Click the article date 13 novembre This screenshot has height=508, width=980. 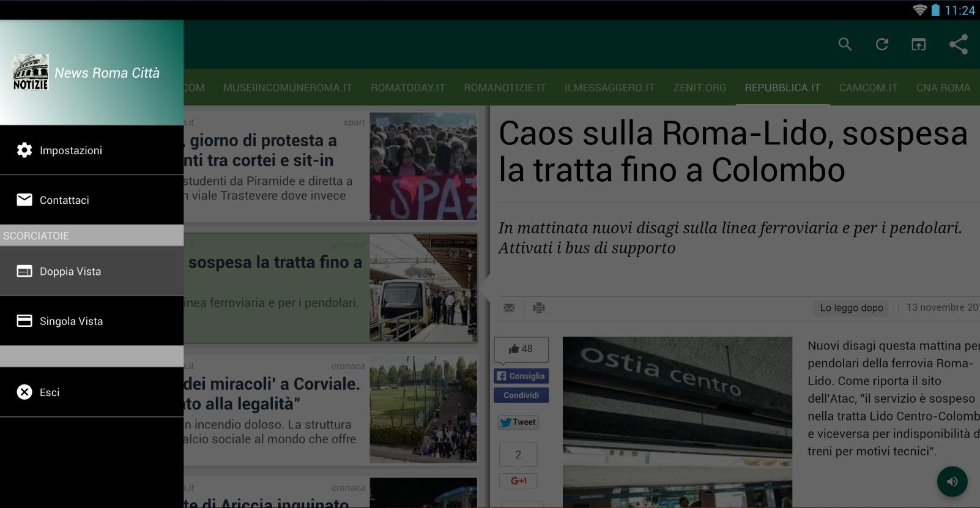pos(943,307)
